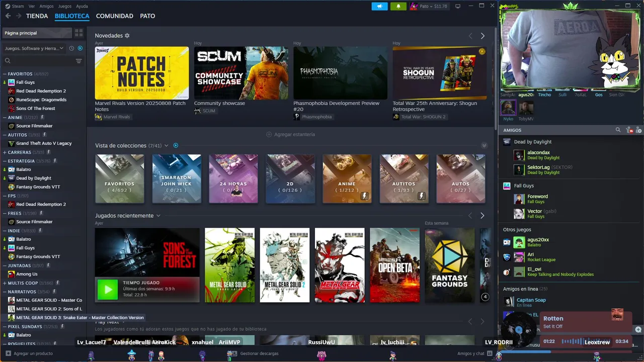Collapse the FAVORITOS category

(5, 74)
